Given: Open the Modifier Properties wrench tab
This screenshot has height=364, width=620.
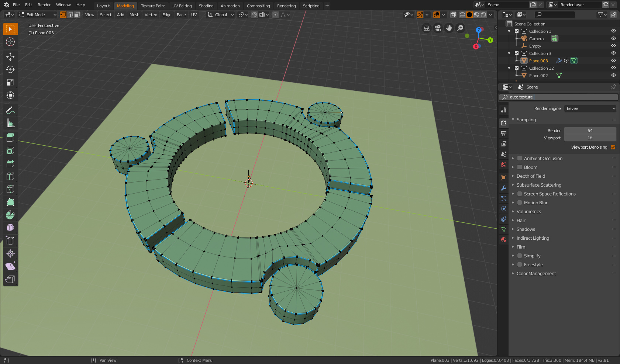Looking at the screenshot, I should click(x=503, y=188).
